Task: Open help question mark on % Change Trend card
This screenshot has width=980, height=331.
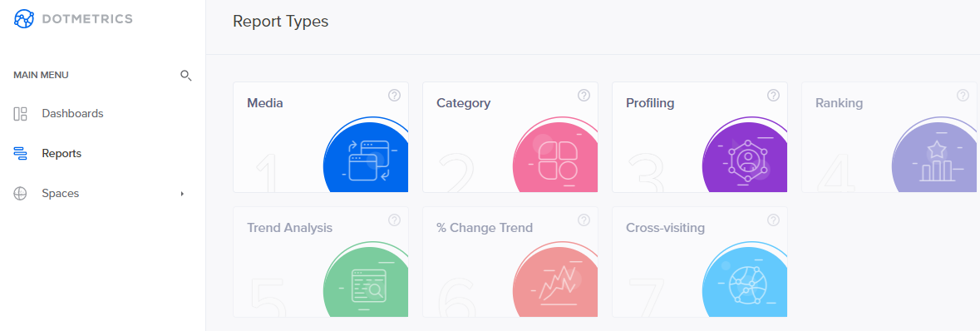Action: [x=584, y=220]
